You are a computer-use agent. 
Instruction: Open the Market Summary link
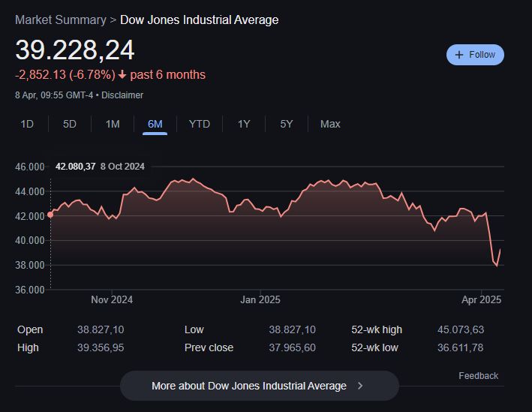(x=60, y=20)
